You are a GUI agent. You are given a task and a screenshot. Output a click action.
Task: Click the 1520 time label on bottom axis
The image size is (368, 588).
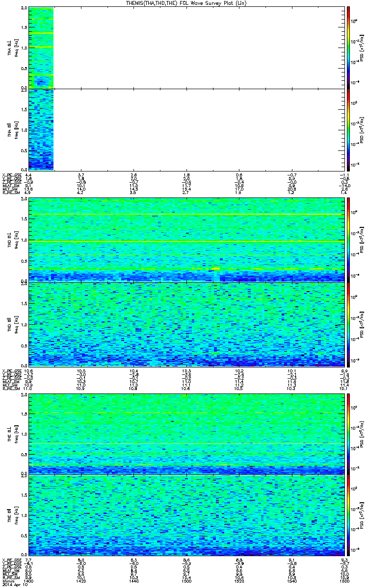pos(238,581)
